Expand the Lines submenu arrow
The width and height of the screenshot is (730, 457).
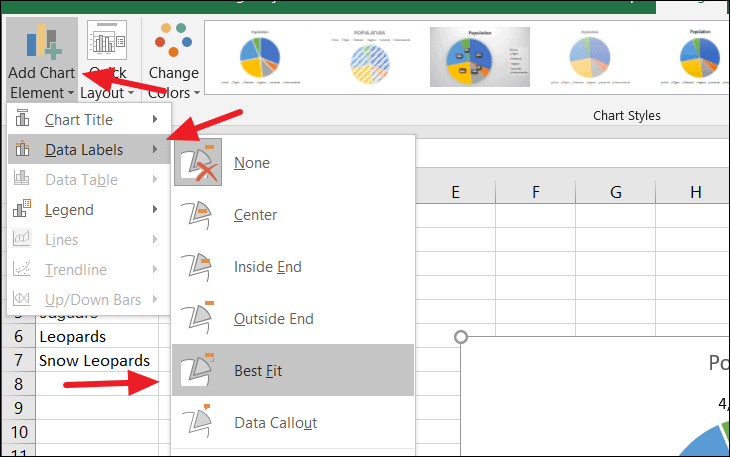click(155, 239)
